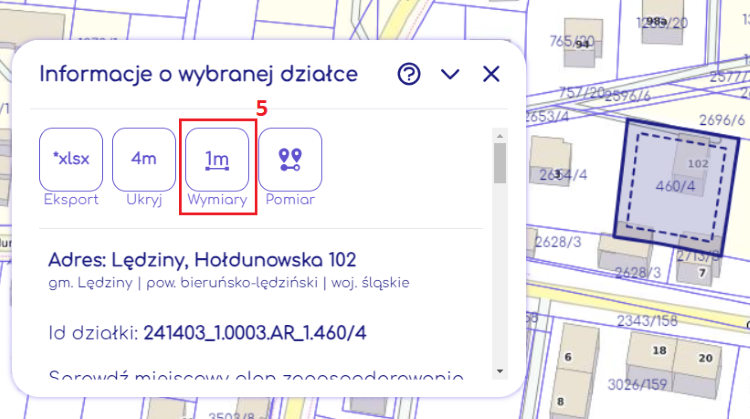The height and width of the screenshot is (419, 750).
Task: Click the panel title Informacje o wybranej działce
Action: click(x=199, y=74)
